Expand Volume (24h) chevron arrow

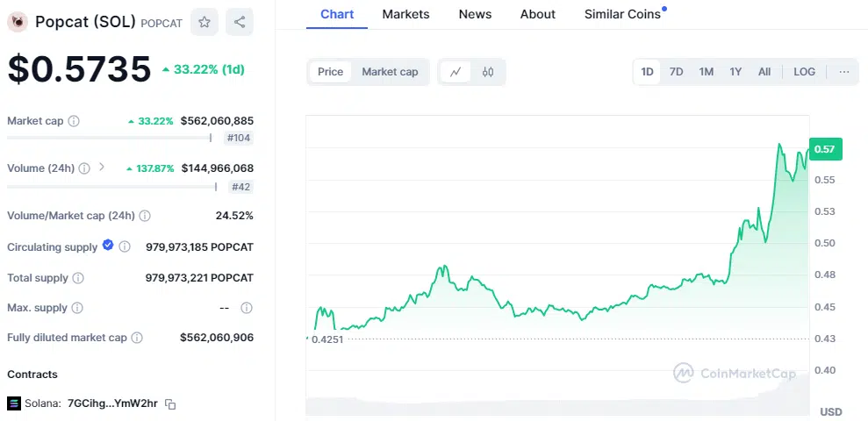(x=102, y=167)
